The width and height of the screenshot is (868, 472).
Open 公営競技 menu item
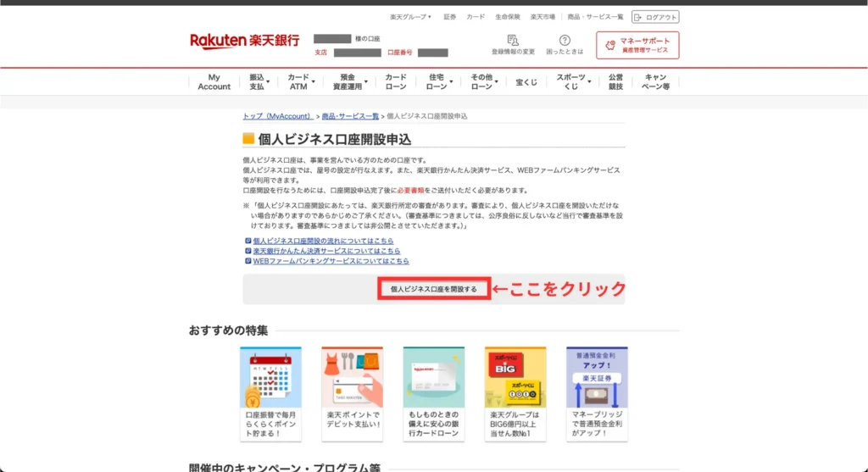615,82
